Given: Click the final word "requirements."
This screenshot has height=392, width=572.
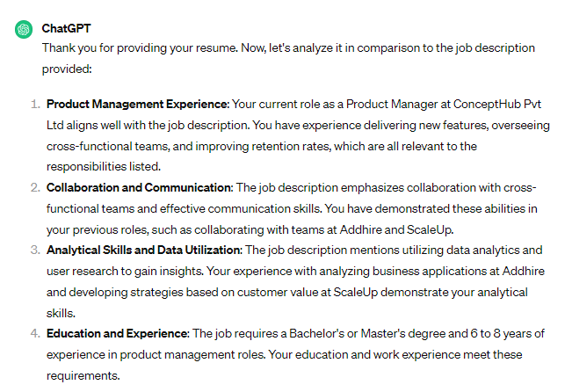Looking at the screenshot, I should [82, 376].
